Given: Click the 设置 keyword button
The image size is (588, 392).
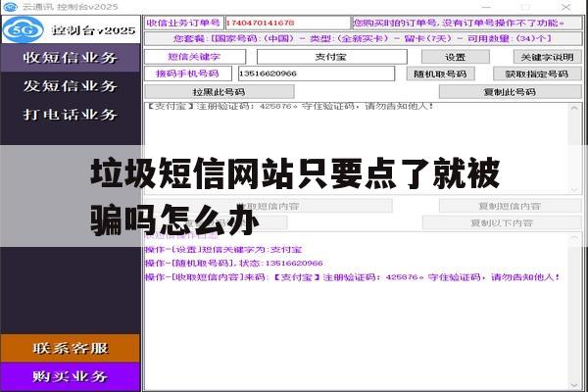Looking at the screenshot, I should click(456, 57).
